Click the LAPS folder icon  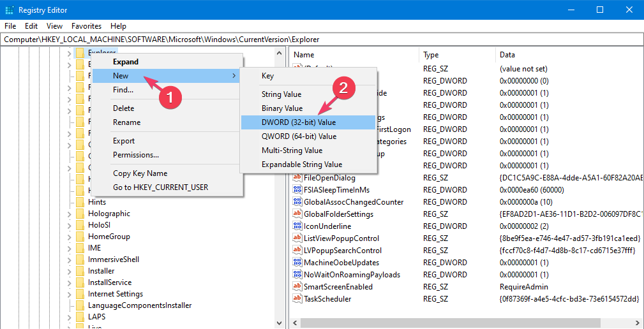coord(80,317)
